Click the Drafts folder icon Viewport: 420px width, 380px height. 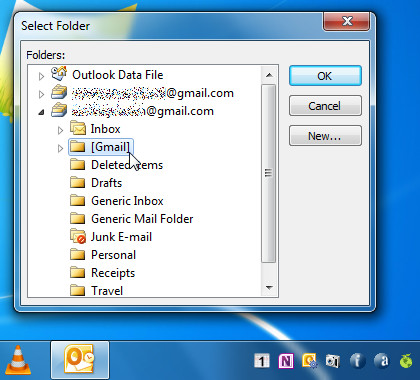point(78,182)
